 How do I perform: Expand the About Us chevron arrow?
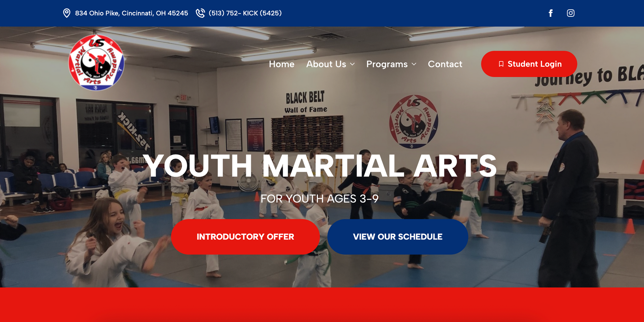click(x=352, y=64)
